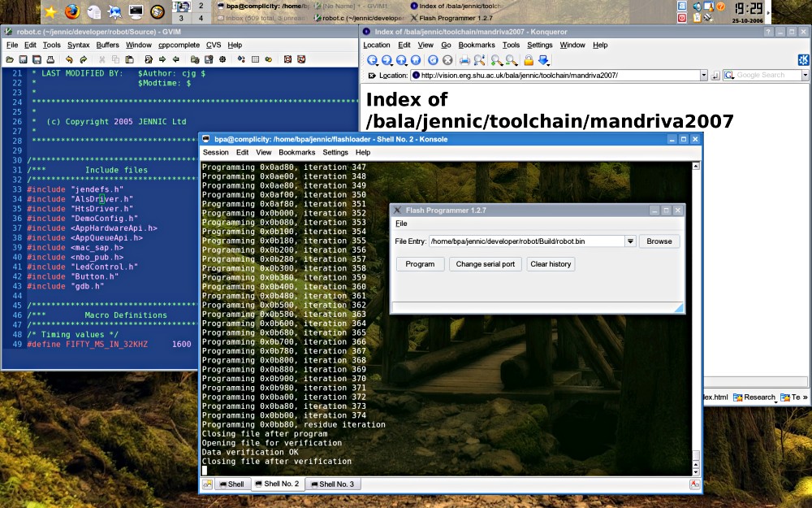This screenshot has height=508, width=812.
Task: Click the Paste icon in GVIM toolbar
Action: click(129, 59)
